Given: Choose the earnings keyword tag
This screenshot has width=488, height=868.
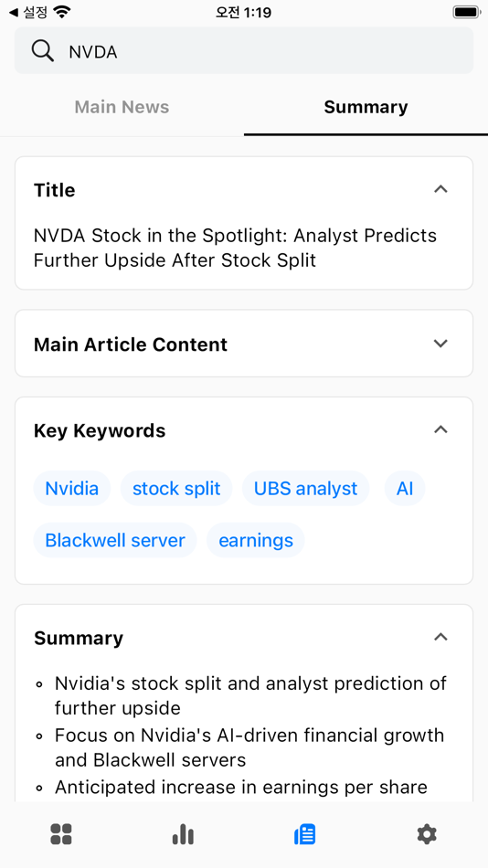Looking at the screenshot, I should [x=255, y=540].
